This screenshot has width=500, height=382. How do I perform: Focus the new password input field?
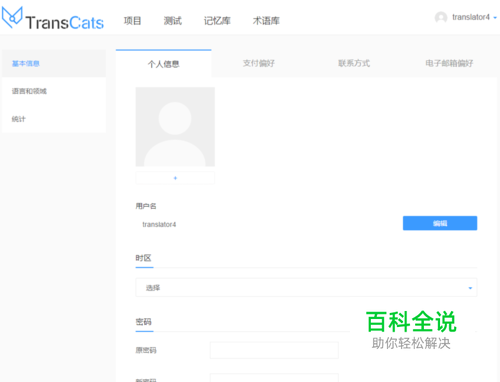coord(274,378)
